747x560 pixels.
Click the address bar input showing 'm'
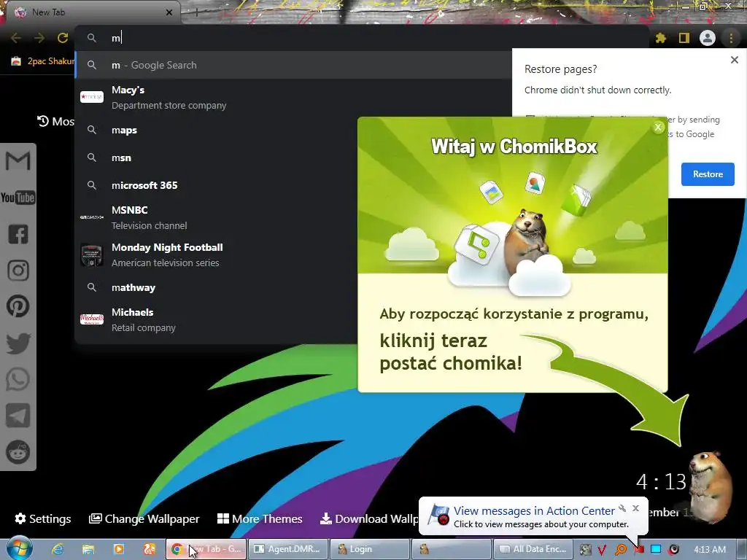(x=362, y=38)
